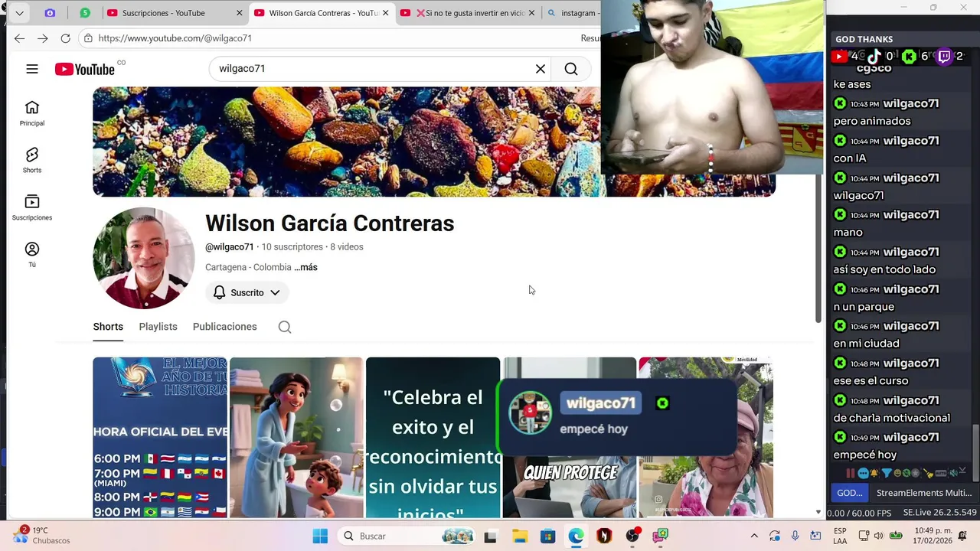Run search with magnifier button
The image size is (980, 551).
pyautogui.click(x=571, y=69)
